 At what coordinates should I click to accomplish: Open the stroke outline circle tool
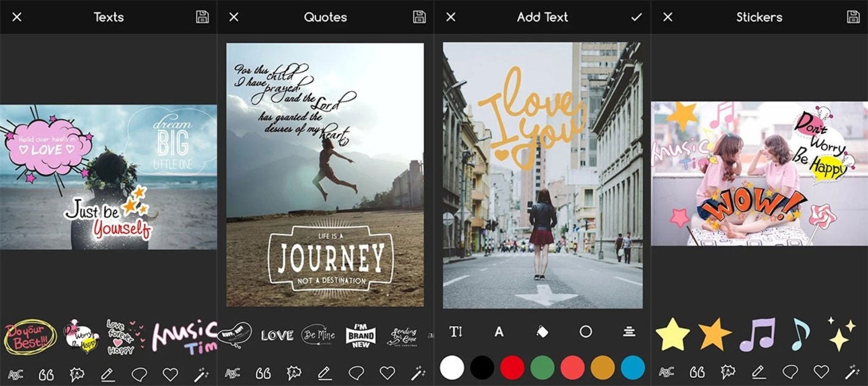[586, 331]
